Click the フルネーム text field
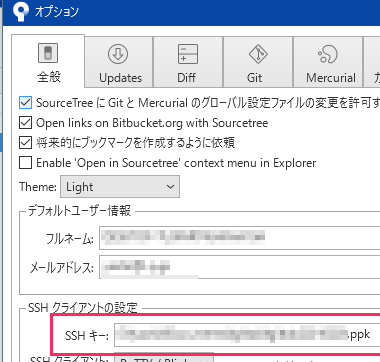Viewport: 380px width, 362px height. [239, 238]
